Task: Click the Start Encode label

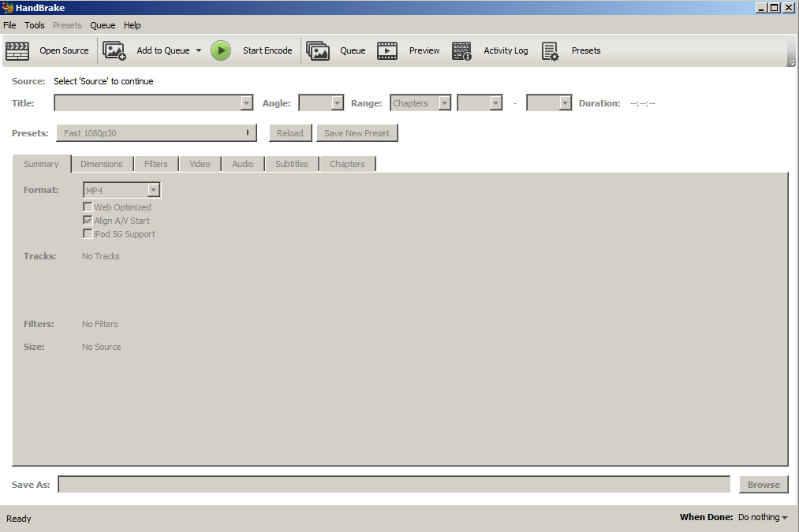Action: pyautogui.click(x=267, y=50)
